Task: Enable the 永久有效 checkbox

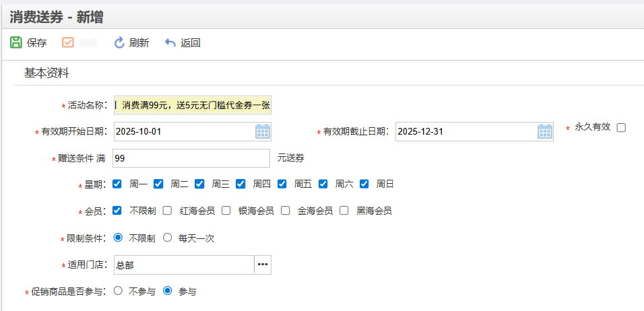Action: (621, 127)
